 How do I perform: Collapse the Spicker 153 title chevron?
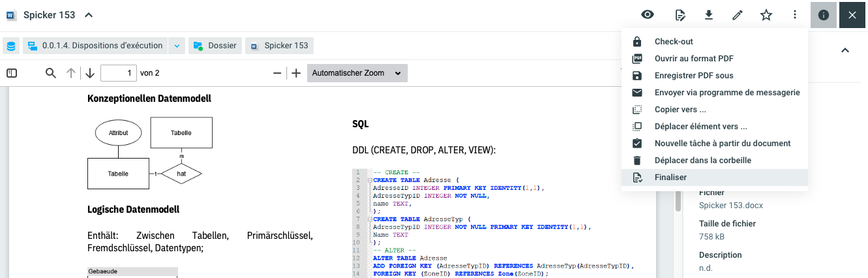(89, 14)
